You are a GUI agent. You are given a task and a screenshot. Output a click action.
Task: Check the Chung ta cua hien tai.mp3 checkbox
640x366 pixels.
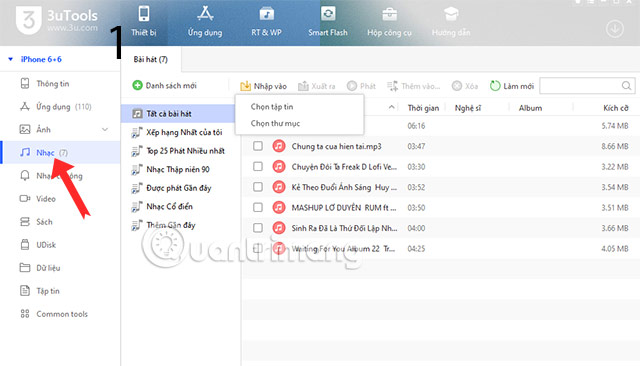tap(258, 146)
